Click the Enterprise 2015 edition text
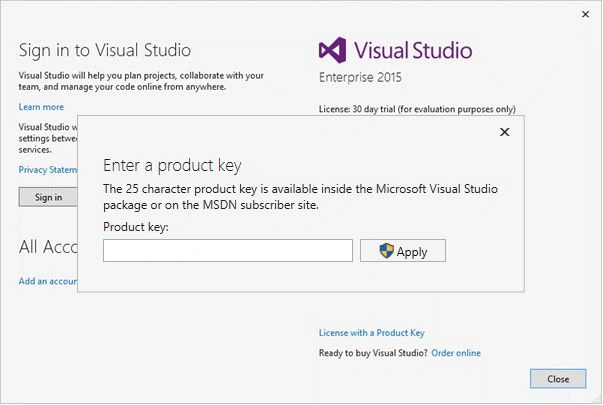 [x=360, y=77]
